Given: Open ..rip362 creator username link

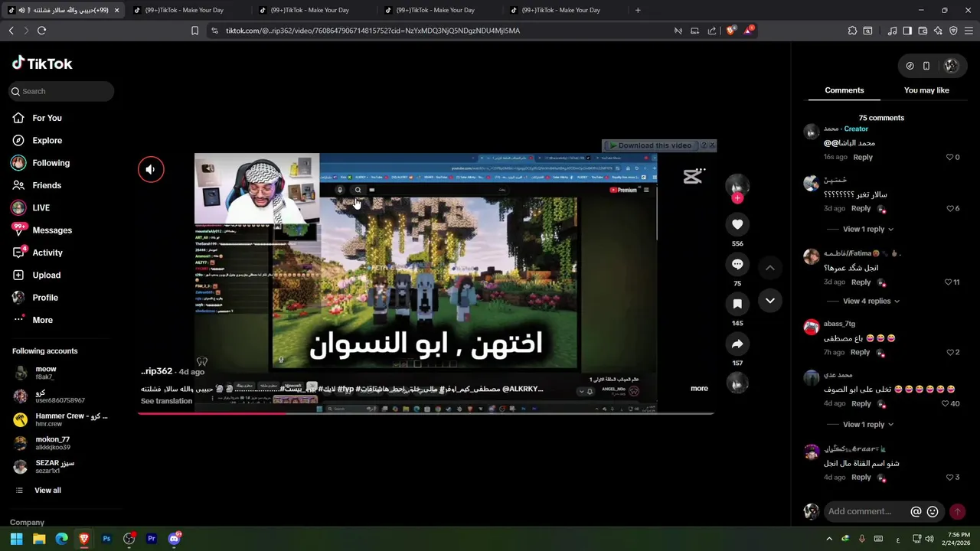Looking at the screenshot, I should tap(157, 371).
